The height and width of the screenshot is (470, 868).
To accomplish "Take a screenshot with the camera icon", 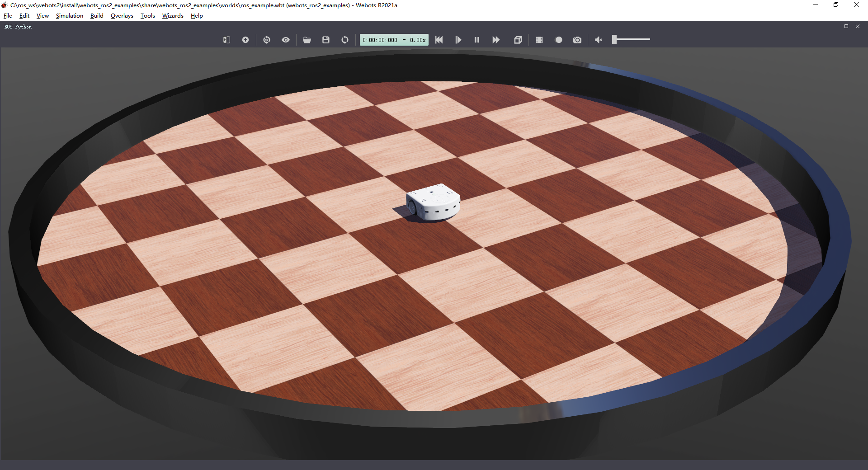I will coord(577,40).
